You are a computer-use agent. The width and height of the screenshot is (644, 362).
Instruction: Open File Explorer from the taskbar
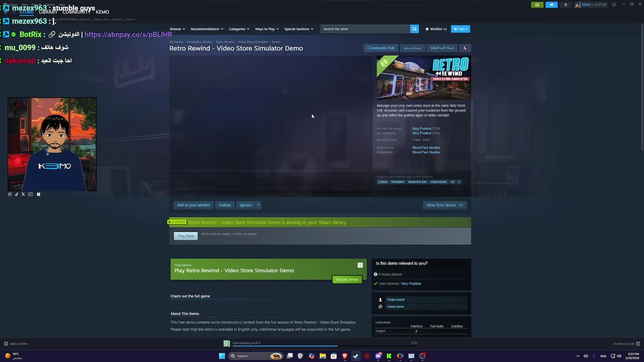[x=323, y=356]
